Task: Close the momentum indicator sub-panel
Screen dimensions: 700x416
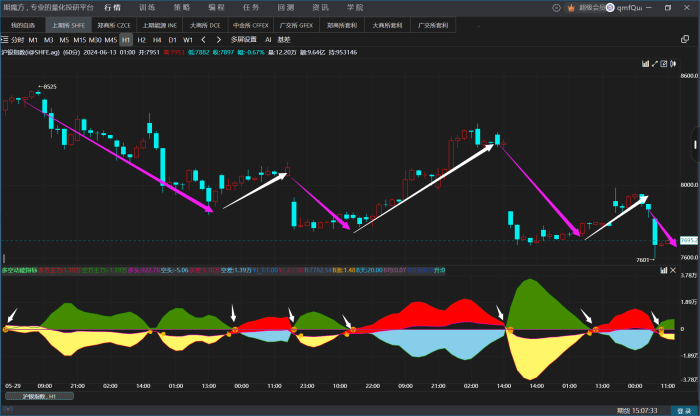Action: pos(672,270)
